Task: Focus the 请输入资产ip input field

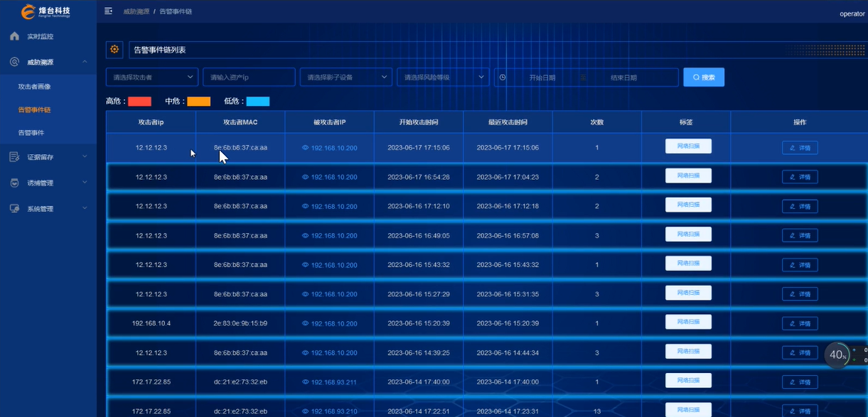Action: coord(249,77)
